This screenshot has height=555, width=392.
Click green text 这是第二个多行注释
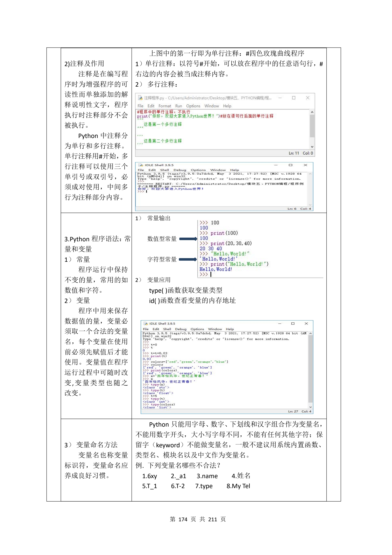[x=163, y=141]
